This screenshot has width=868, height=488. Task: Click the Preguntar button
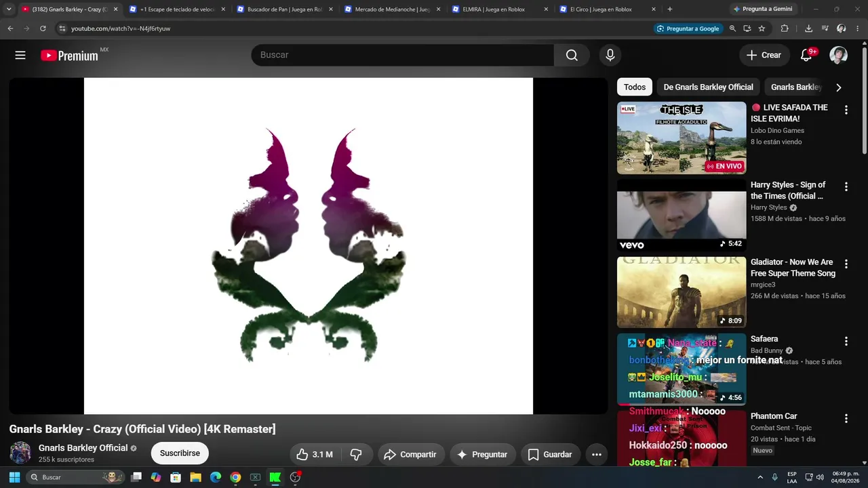[x=481, y=455]
